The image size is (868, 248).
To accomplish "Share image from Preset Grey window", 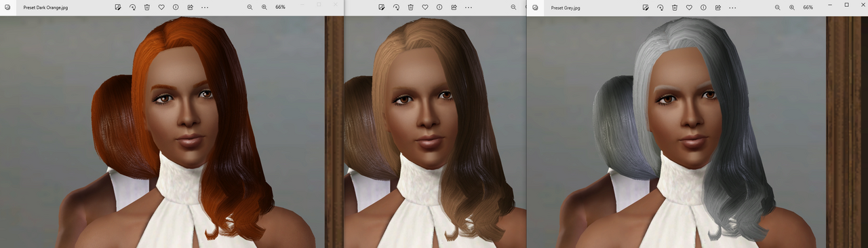I will 718,7.
